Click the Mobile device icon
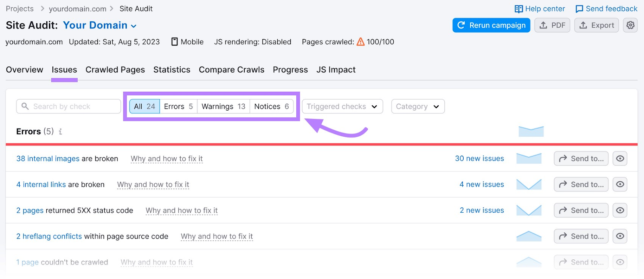Screen dimensions: 644x279 pos(175,42)
